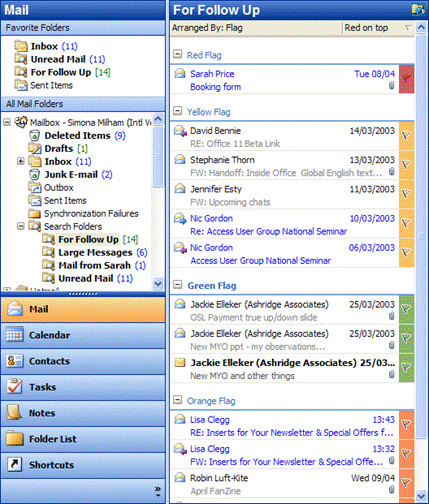Click the Mail from Sarah search folder icon

click(x=49, y=265)
